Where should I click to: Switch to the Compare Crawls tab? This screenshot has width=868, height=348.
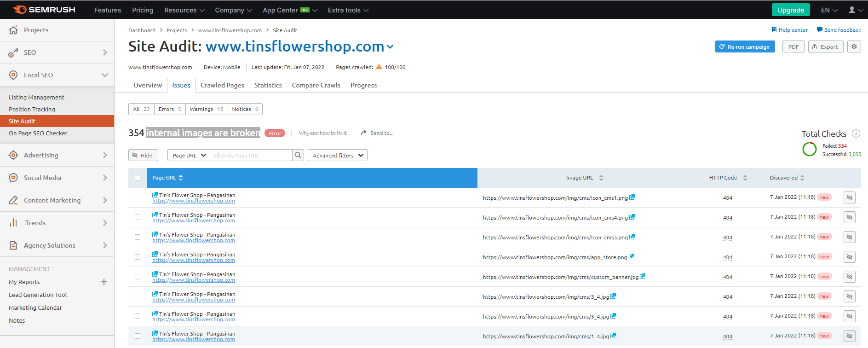[316, 85]
